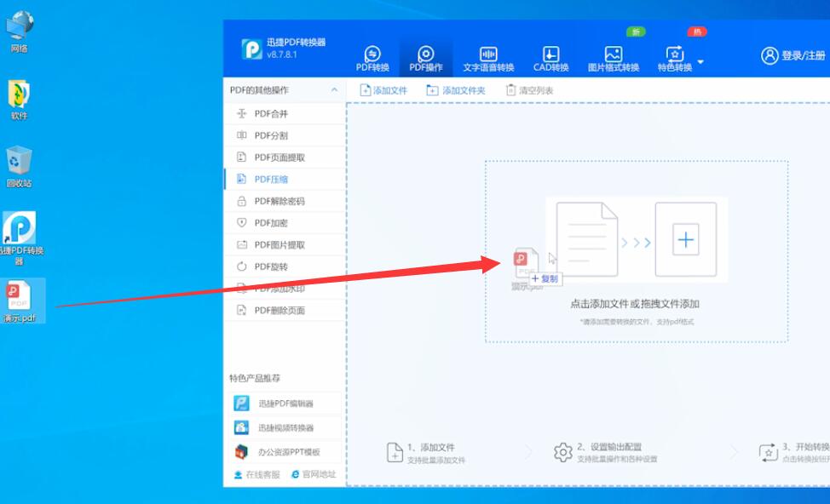Select the 迅捷PDF转换器 desktop shortcut

pyautogui.click(x=20, y=238)
